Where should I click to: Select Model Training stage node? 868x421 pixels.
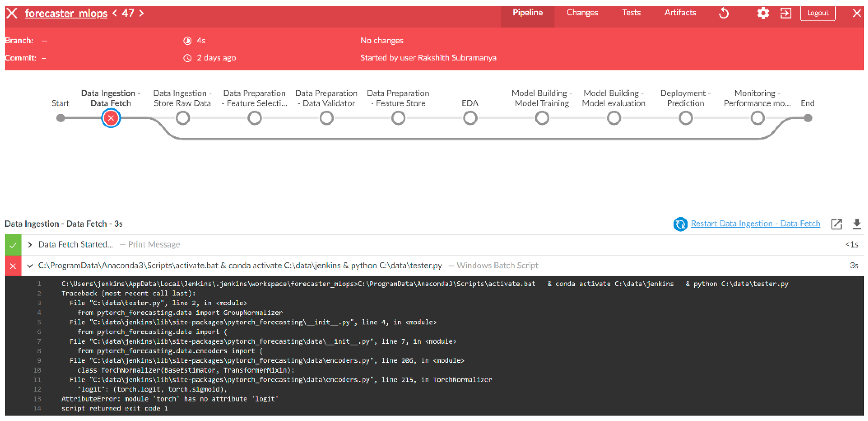click(x=542, y=118)
